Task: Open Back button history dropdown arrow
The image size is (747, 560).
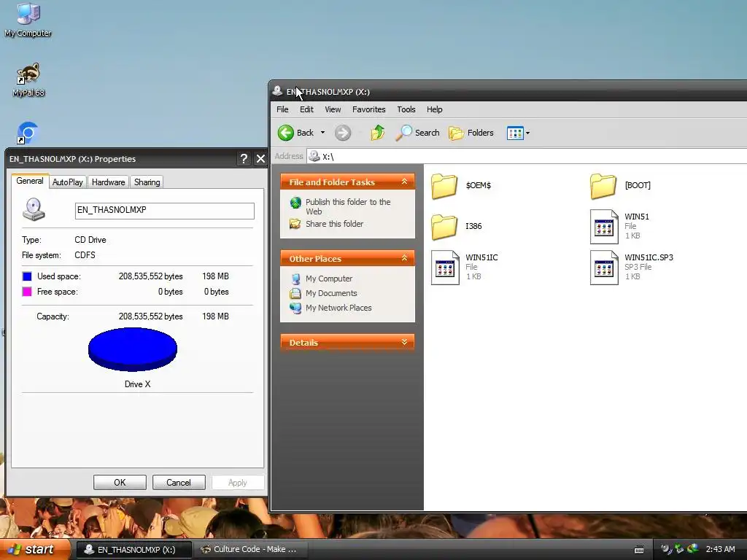Action: (322, 133)
